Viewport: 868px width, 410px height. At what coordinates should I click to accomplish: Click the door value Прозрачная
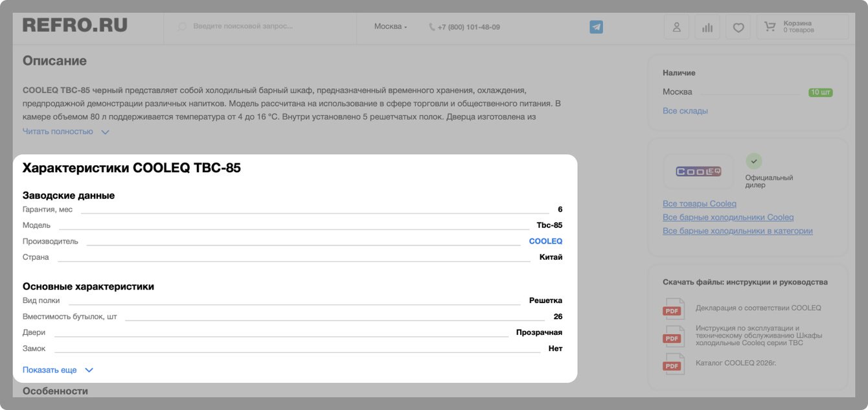click(539, 332)
